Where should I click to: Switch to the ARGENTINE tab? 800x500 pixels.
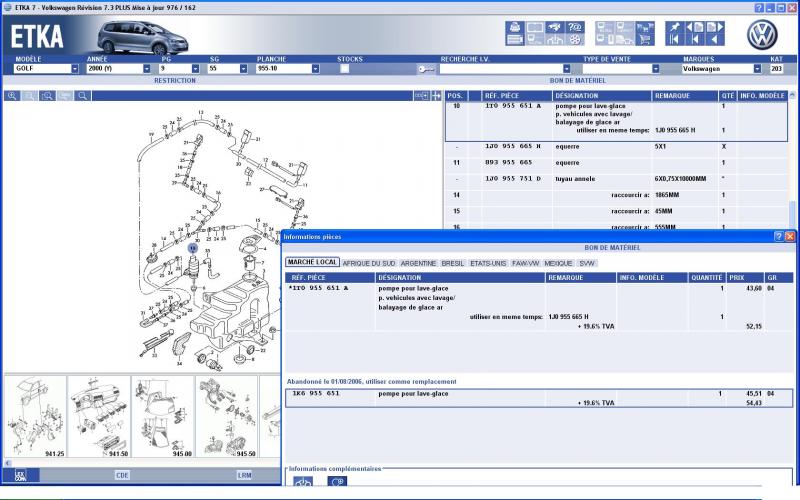click(418, 263)
